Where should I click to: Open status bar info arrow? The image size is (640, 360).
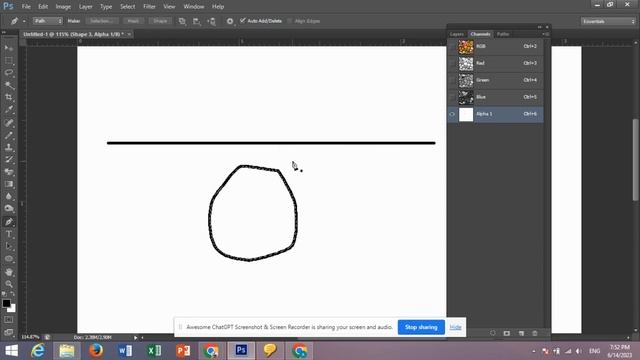point(136,338)
